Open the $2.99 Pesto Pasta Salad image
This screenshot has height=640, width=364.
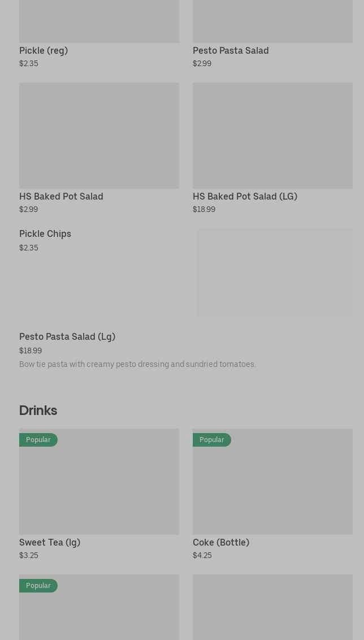tap(272, 21)
